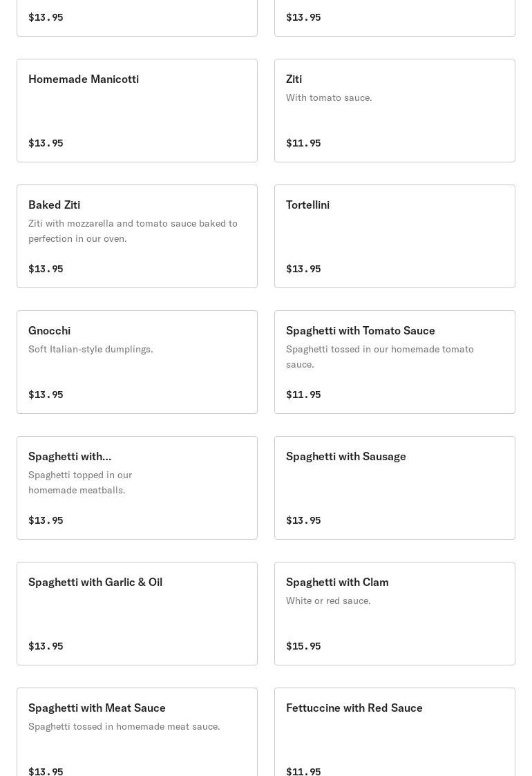Screen dimensions: 532x776
Task: Click the Baked Ziti item title
Action: coord(55,205)
